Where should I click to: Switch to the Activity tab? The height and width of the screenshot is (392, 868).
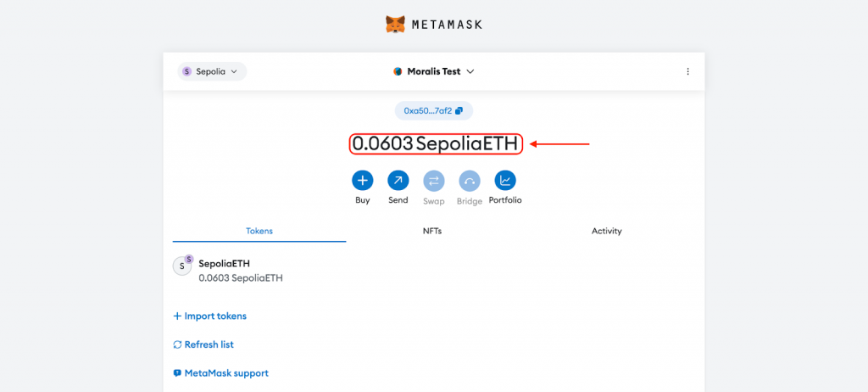(x=607, y=231)
